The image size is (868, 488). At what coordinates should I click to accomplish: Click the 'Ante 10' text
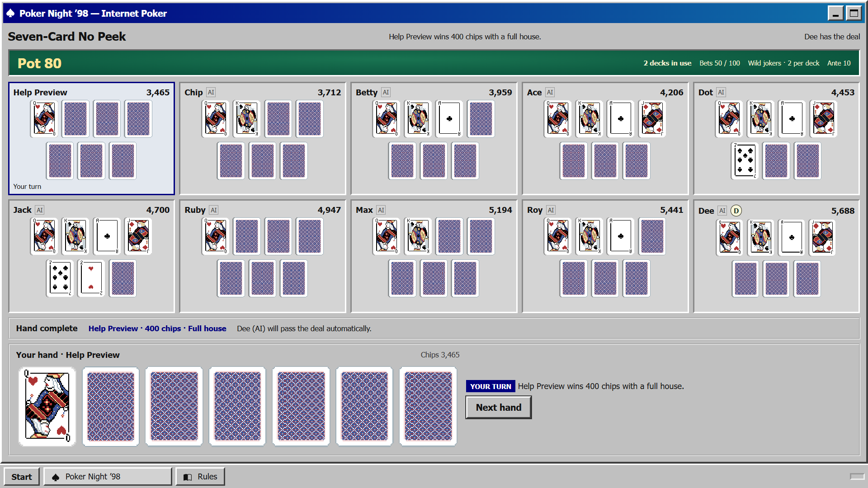point(839,63)
